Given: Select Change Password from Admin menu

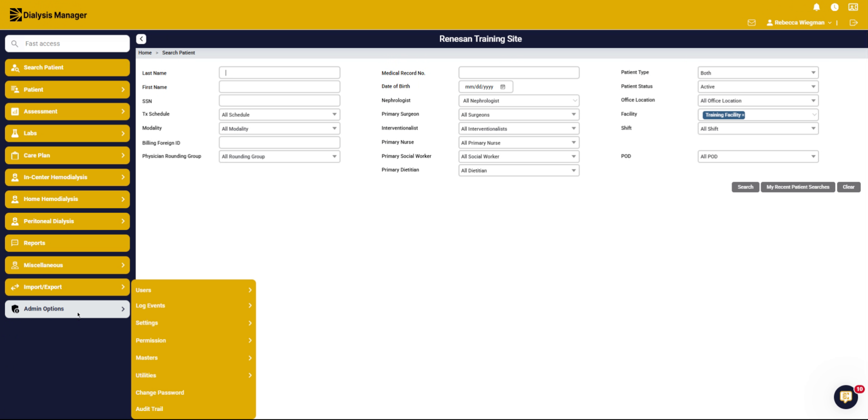Looking at the screenshot, I should click(x=160, y=393).
